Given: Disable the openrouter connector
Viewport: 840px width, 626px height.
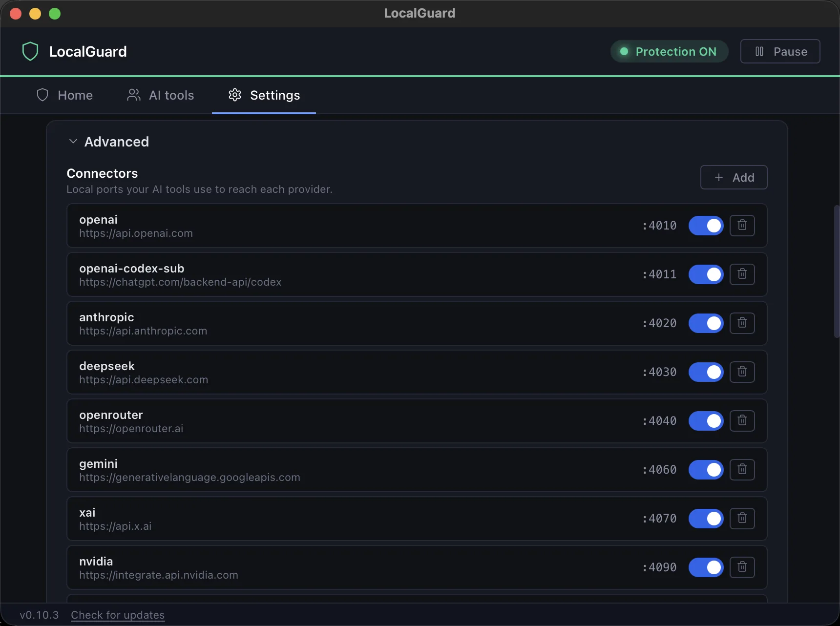Looking at the screenshot, I should click(706, 421).
